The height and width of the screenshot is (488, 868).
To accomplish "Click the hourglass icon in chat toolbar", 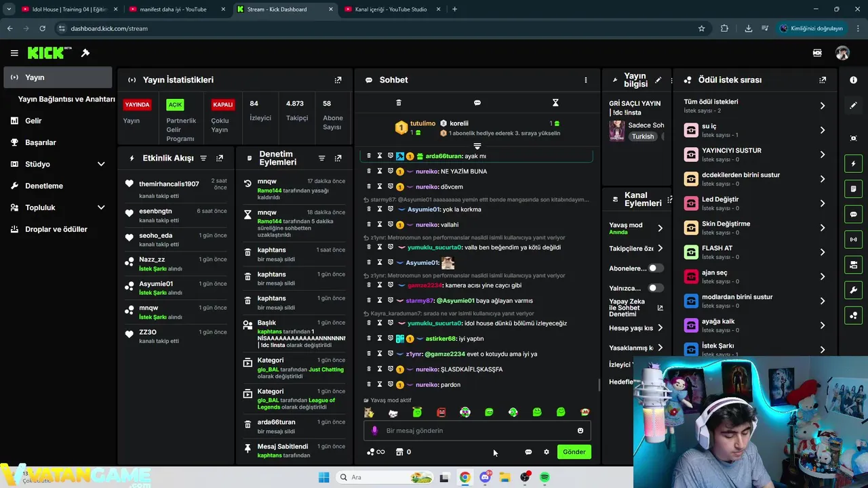I will pos(555,102).
